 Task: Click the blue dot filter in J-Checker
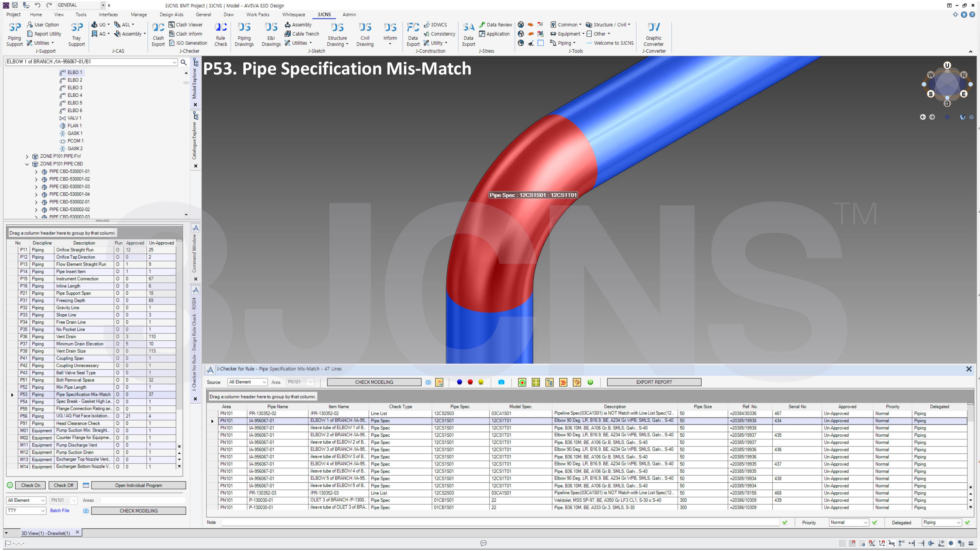(459, 382)
